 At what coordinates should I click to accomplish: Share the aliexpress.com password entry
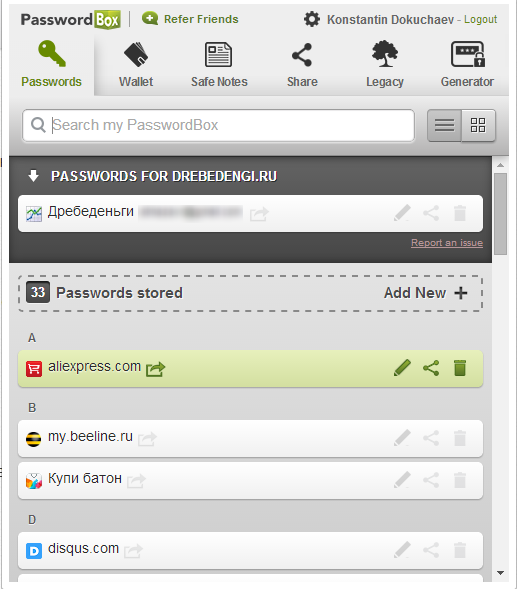click(431, 368)
